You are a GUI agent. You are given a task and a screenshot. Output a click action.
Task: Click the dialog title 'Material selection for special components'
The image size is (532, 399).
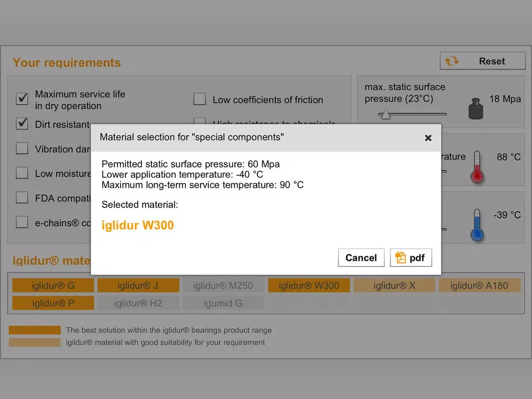(192, 137)
